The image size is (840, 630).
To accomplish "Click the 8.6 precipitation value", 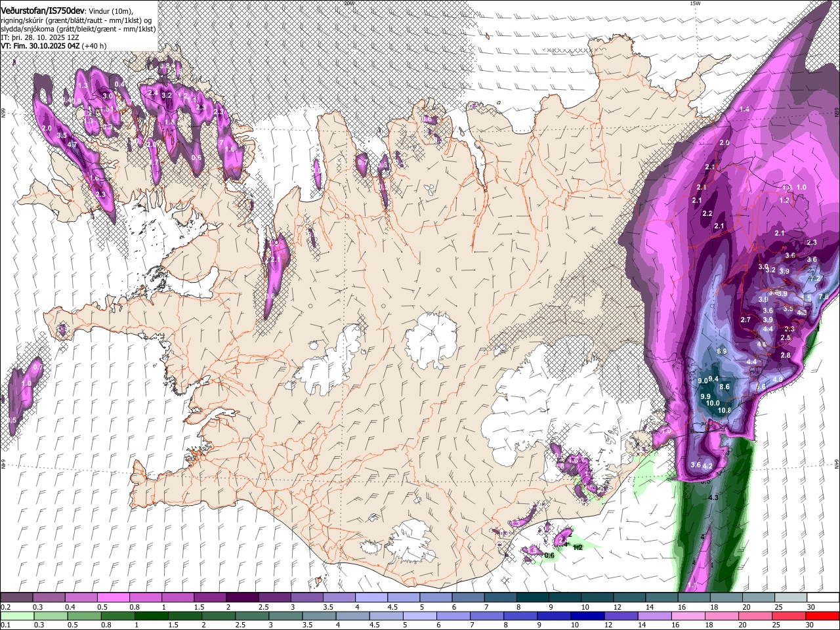I will pos(724,387).
